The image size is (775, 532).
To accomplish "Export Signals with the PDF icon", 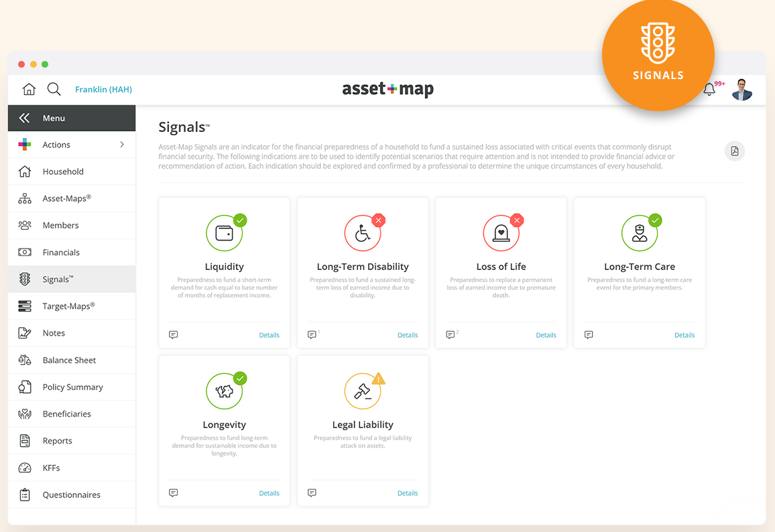I will point(735,151).
